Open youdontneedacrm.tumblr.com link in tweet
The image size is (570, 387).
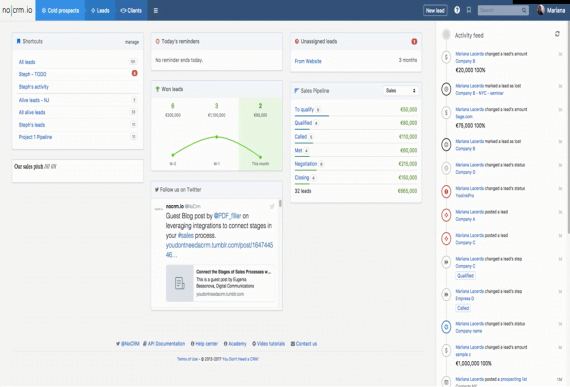point(219,250)
